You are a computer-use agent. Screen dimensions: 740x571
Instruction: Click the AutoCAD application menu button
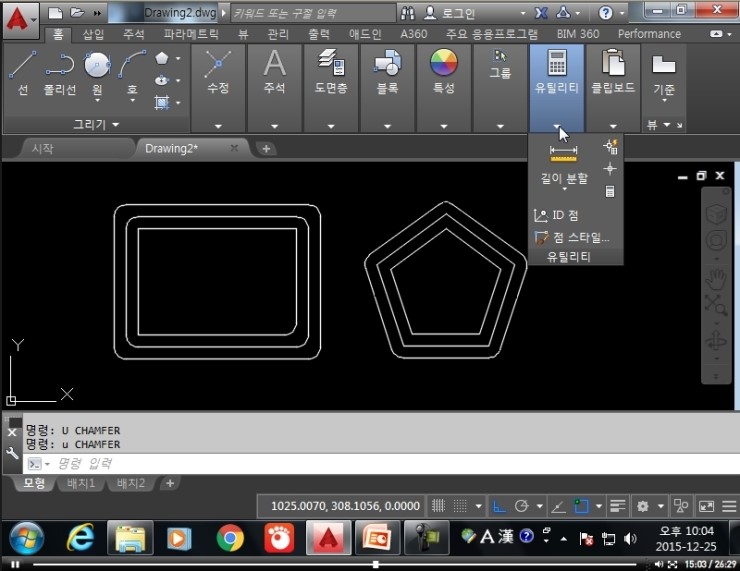coord(20,20)
